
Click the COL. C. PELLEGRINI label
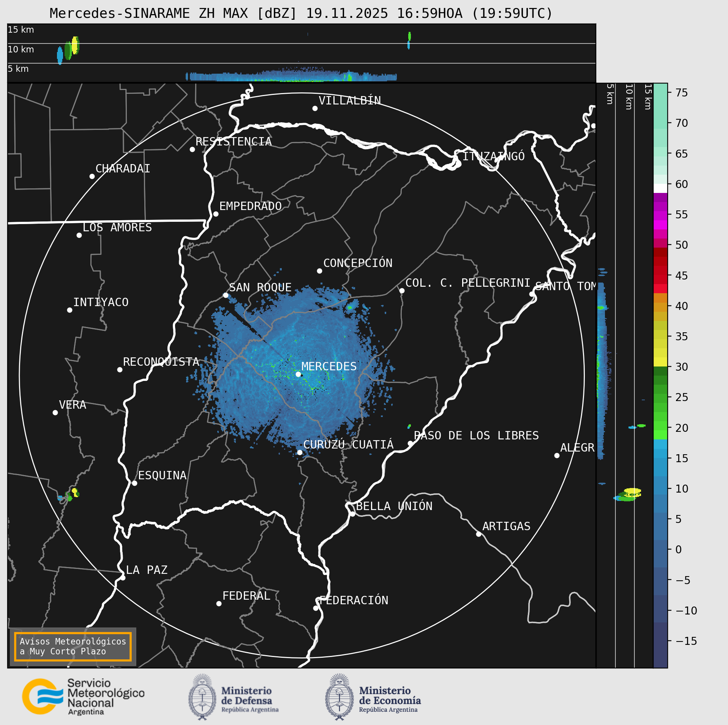(468, 283)
